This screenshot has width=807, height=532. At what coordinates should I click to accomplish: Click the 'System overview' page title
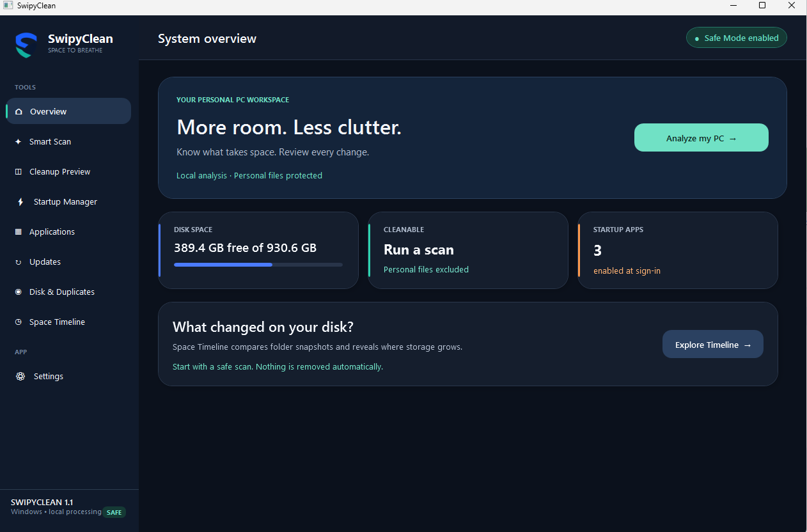(207, 38)
